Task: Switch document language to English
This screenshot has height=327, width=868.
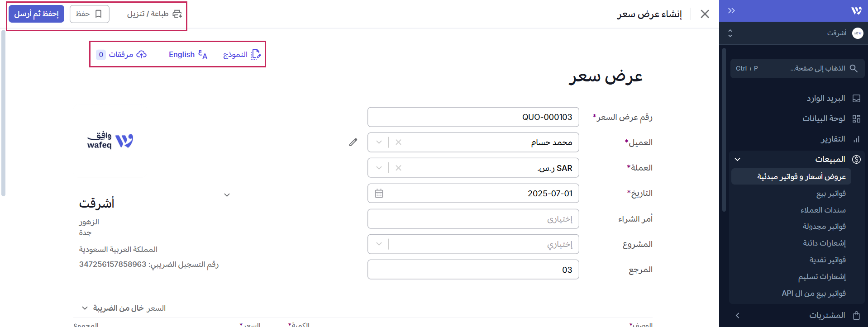Action: [187, 55]
